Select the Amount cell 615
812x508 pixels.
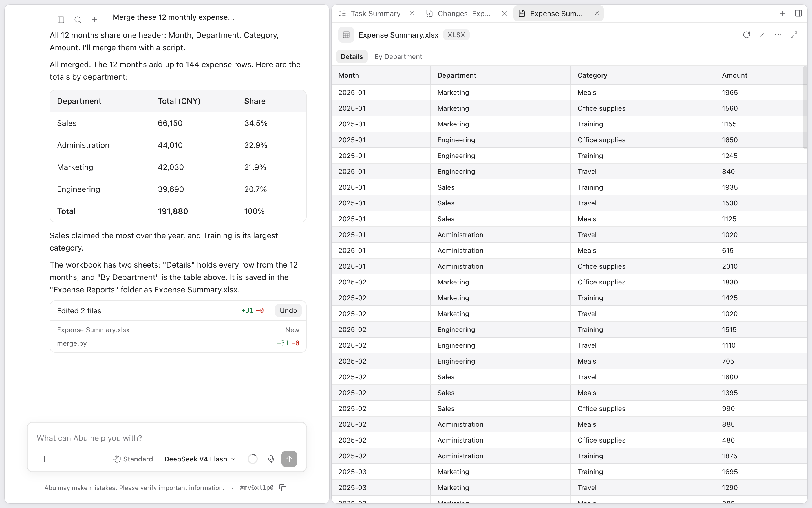coord(761,250)
